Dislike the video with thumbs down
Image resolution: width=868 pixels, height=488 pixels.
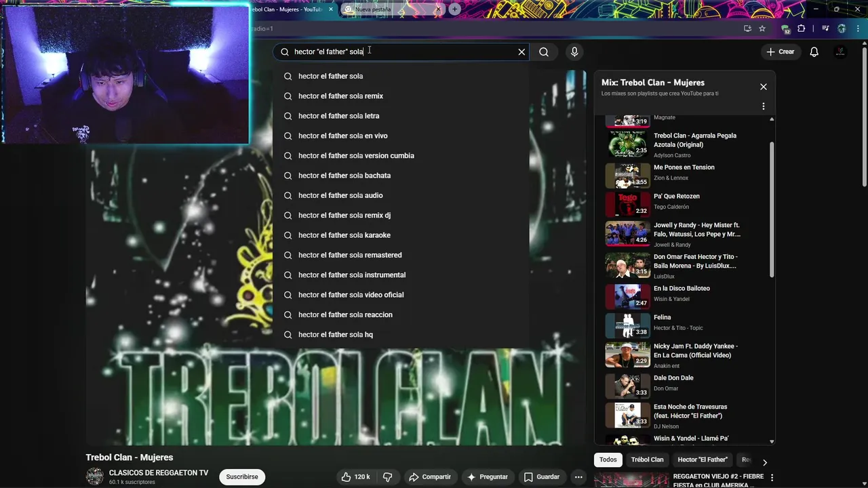point(387,476)
